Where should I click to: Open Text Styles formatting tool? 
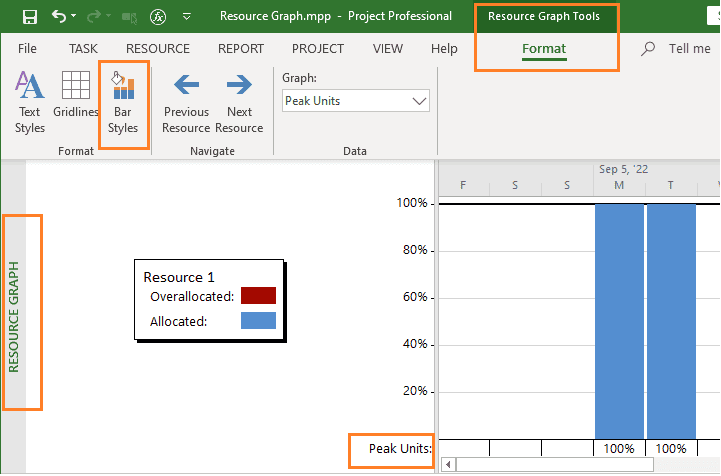30,103
